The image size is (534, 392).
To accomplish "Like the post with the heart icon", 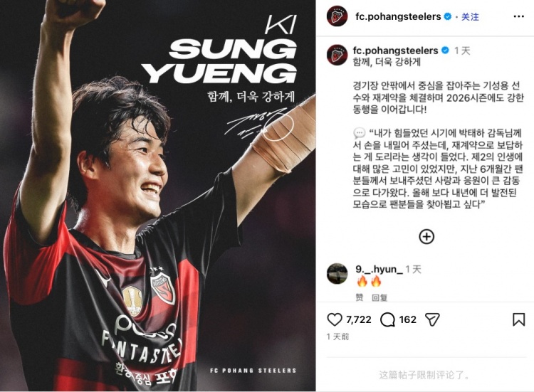I will pos(335,320).
